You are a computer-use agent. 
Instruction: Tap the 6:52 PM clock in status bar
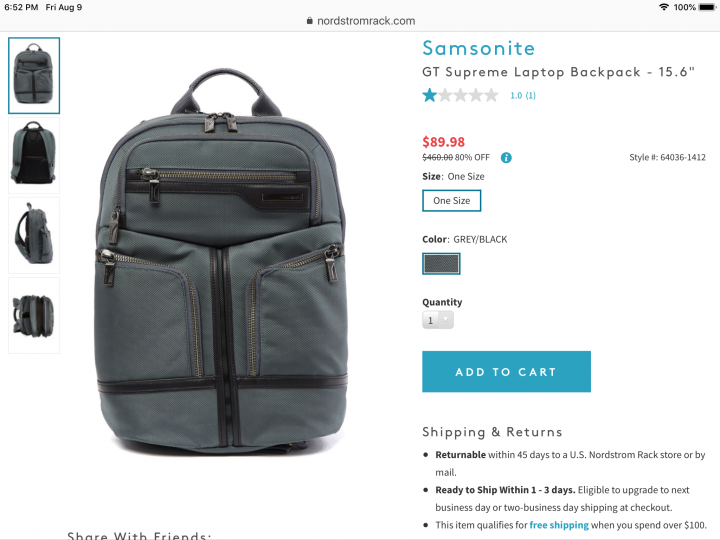point(21,7)
